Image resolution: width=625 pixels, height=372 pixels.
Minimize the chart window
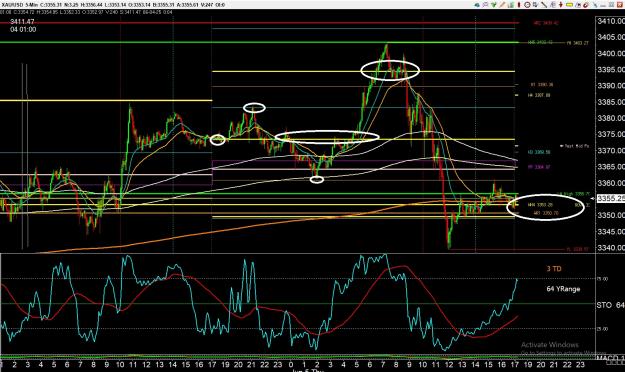coord(603,5)
